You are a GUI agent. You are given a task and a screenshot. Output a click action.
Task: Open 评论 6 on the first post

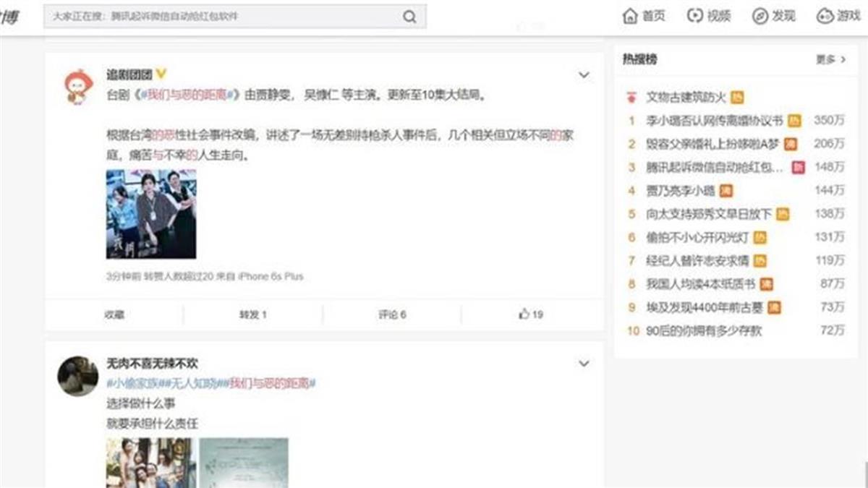tap(393, 314)
